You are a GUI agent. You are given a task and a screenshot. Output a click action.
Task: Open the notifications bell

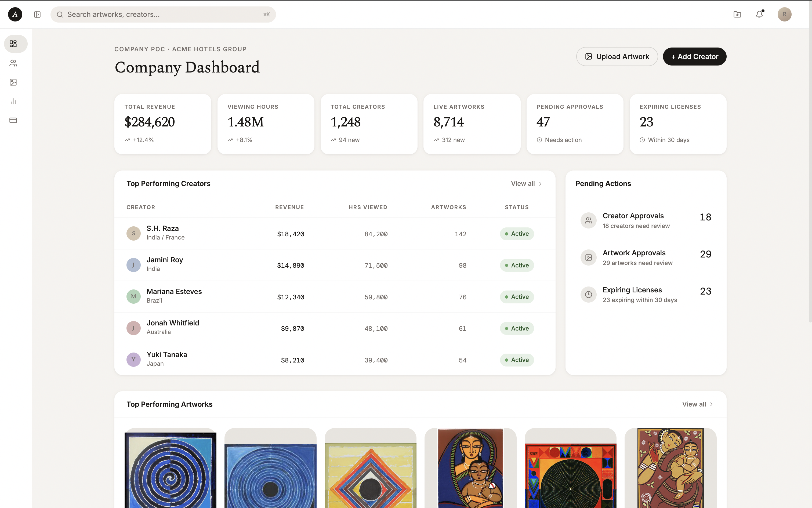[x=759, y=14]
